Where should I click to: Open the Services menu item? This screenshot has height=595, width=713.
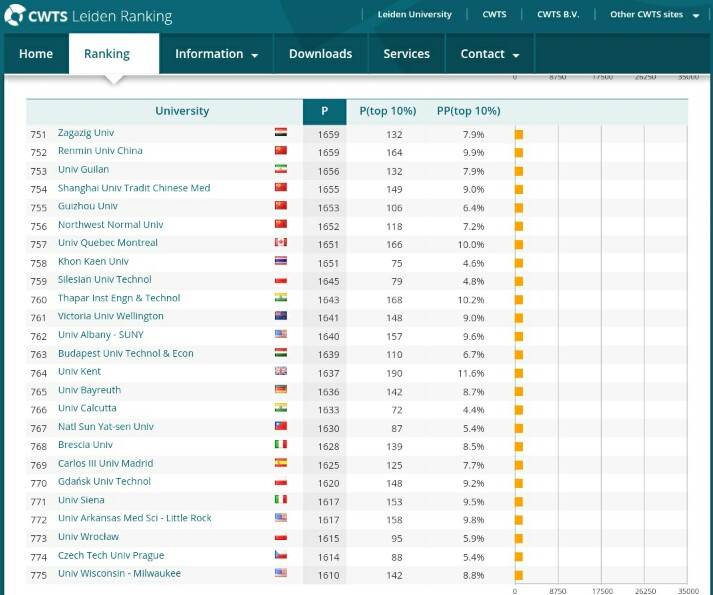[406, 54]
